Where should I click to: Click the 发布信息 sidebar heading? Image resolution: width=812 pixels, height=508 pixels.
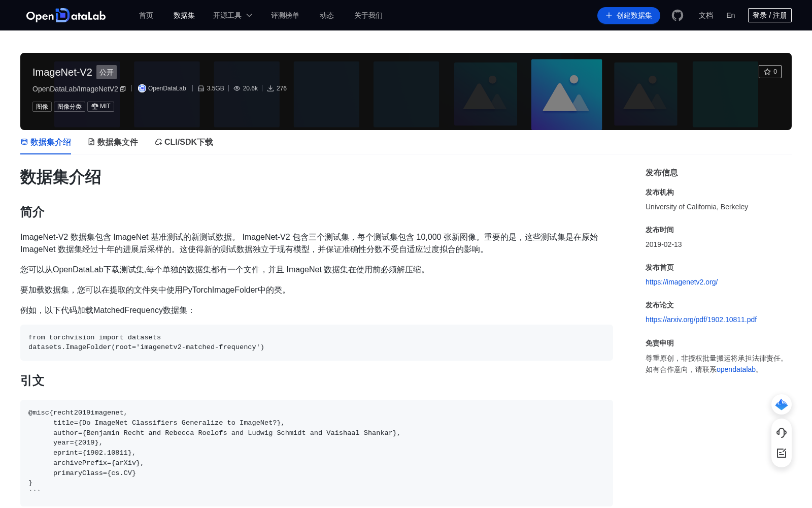coord(662,173)
